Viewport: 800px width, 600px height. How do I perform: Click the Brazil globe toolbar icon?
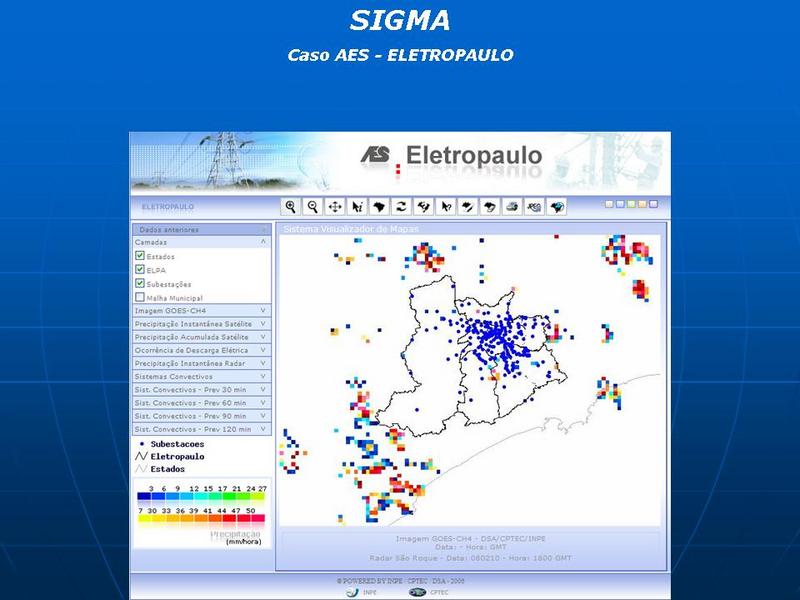tap(557, 207)
